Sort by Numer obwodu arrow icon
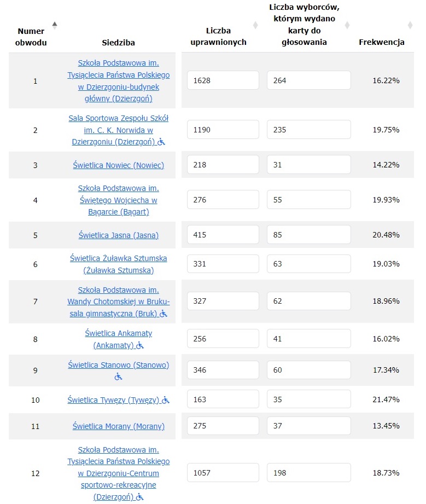 tap(55, 25)
